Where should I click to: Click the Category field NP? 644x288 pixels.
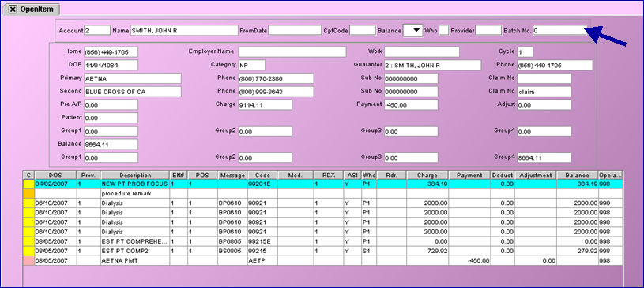(252, 65)
